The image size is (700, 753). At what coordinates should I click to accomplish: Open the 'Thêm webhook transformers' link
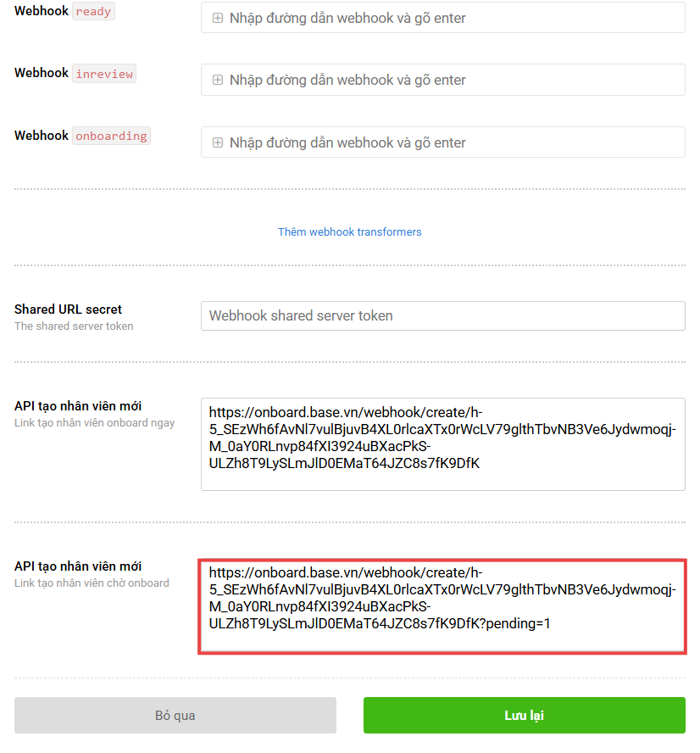[350, 232]
